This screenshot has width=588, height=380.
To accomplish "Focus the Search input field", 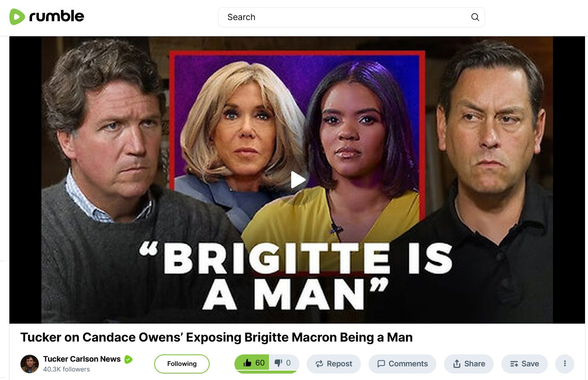I will tap(346, 17).
